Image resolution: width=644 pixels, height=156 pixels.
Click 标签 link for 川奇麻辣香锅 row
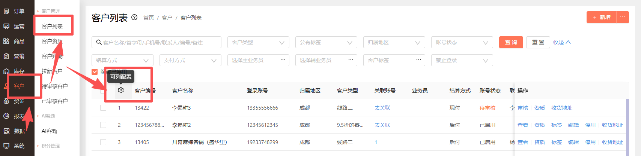(x=557, y=142)
